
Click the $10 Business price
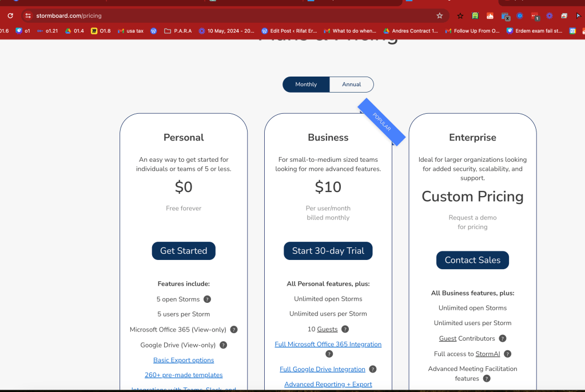pos(328,187)
